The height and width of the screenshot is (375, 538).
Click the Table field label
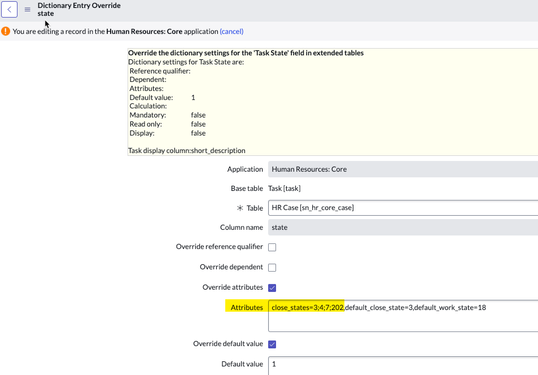pos(255,208)
